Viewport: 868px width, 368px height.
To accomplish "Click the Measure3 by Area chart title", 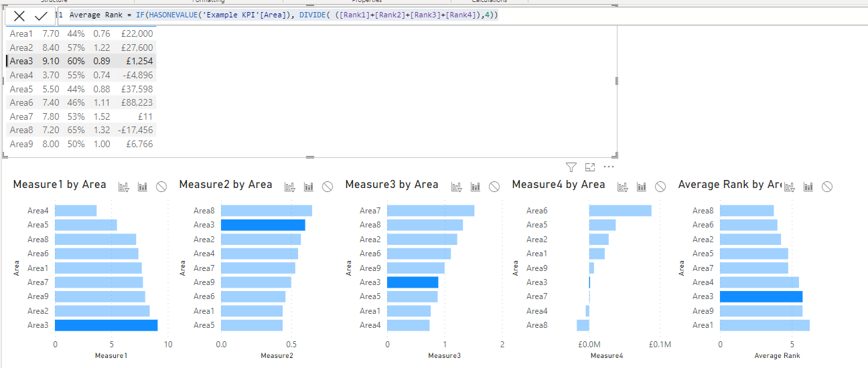I will tap(392, 185).
